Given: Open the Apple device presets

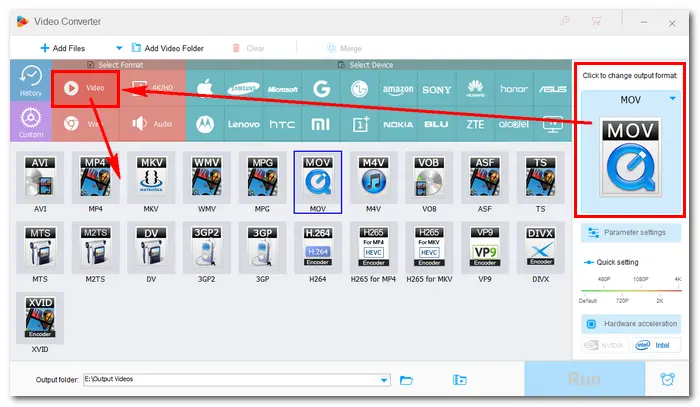Looking at the screenshot, I should 205,88.
